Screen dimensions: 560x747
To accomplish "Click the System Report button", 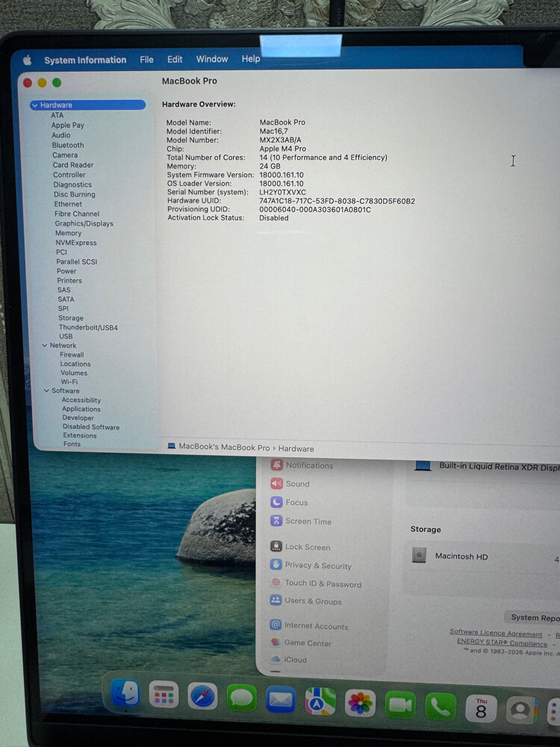I will [x=532, y=618].
